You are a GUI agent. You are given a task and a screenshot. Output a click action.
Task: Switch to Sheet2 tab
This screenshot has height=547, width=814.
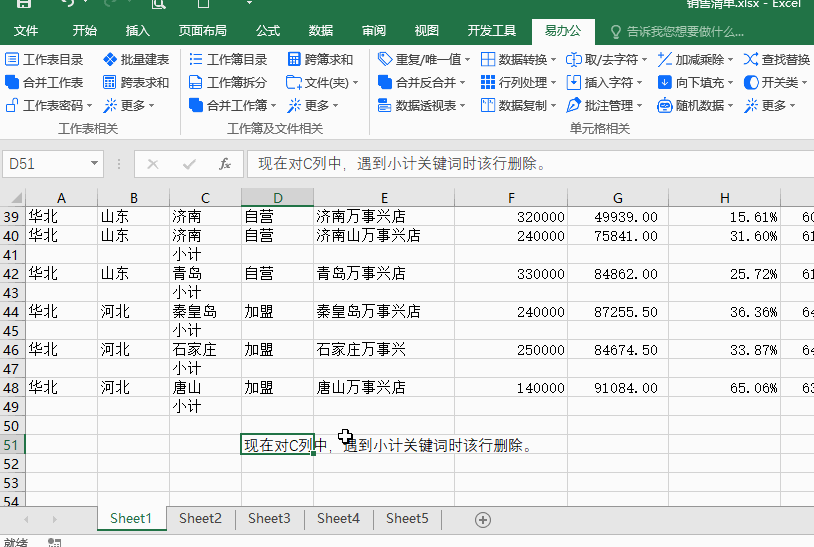point(200,518)
